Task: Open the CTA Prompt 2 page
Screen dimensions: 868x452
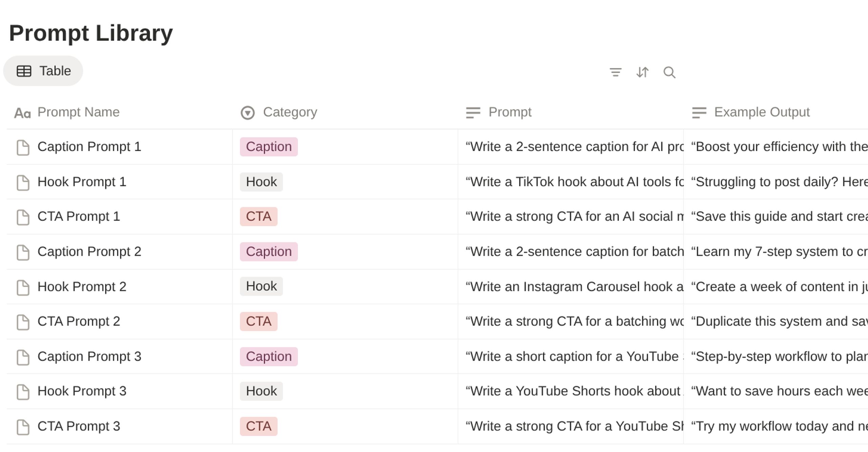Action: pos(79,321)
